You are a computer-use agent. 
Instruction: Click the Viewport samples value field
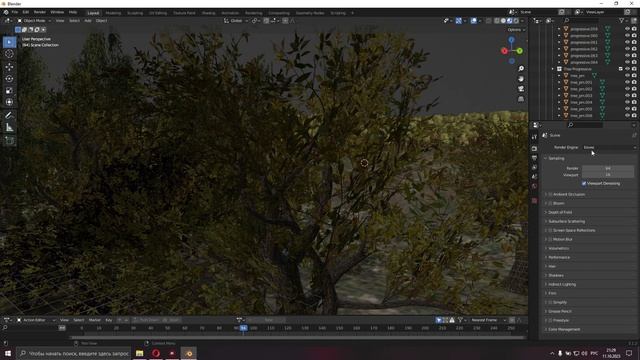click(608, 175)
